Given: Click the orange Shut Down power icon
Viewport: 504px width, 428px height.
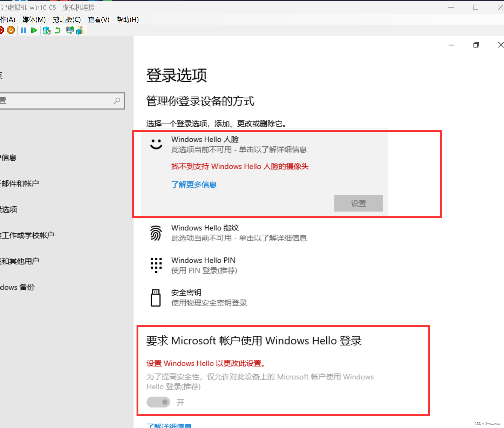Looking at the screenshot, I should coord(11,30).
